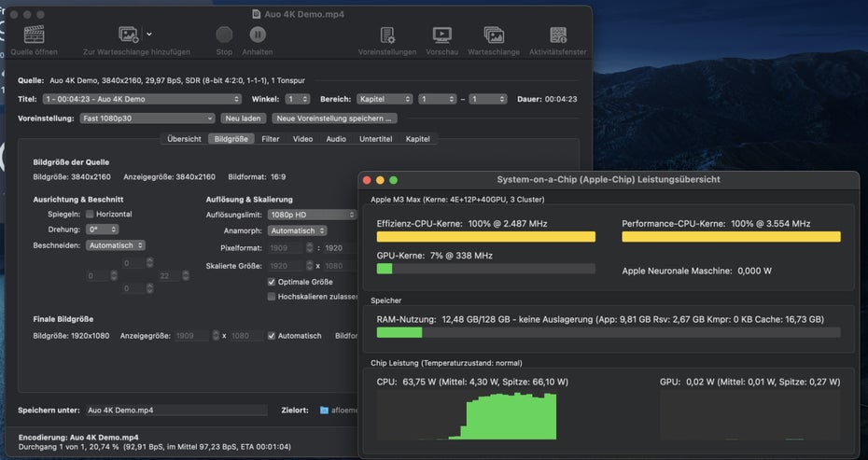Minimize the Leistungsübersicht window with yellow button
The height and width of the screenshot is (460, 868).
click(x=380, y=180)
